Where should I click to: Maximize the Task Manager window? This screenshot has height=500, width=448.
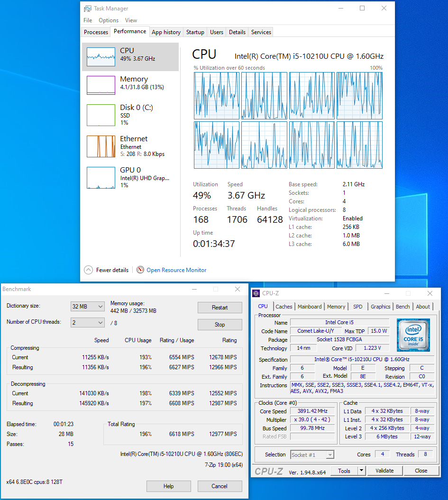point(362,8)
